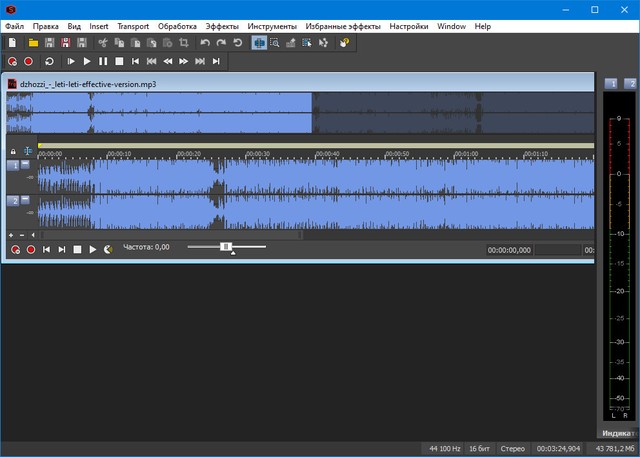Click the zoom in plus button below the waveform
The height and width of the screenshot is (457, 640).
pyautogui.click(x=12, y=235)
